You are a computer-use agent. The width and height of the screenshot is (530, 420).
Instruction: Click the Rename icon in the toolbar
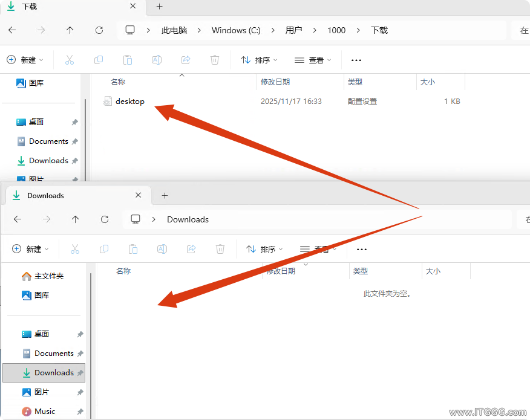157,60
